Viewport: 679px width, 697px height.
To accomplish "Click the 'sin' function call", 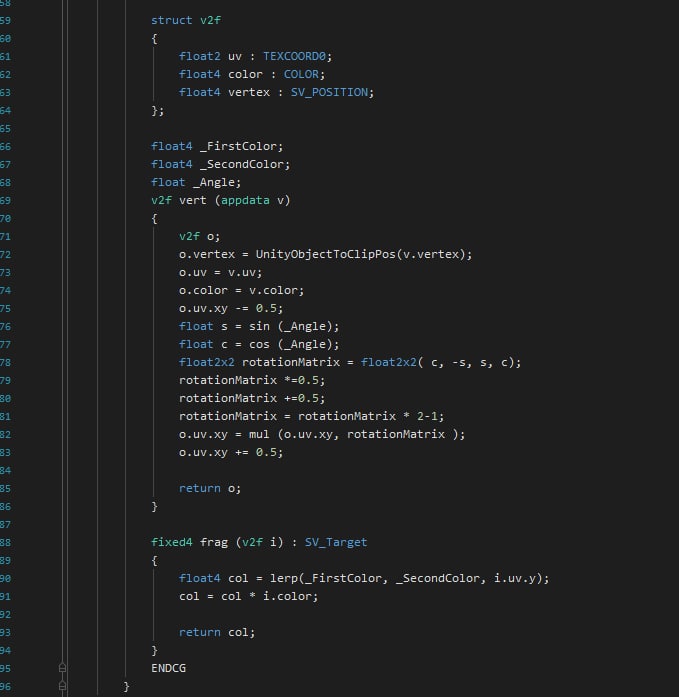I will [259, 326].
